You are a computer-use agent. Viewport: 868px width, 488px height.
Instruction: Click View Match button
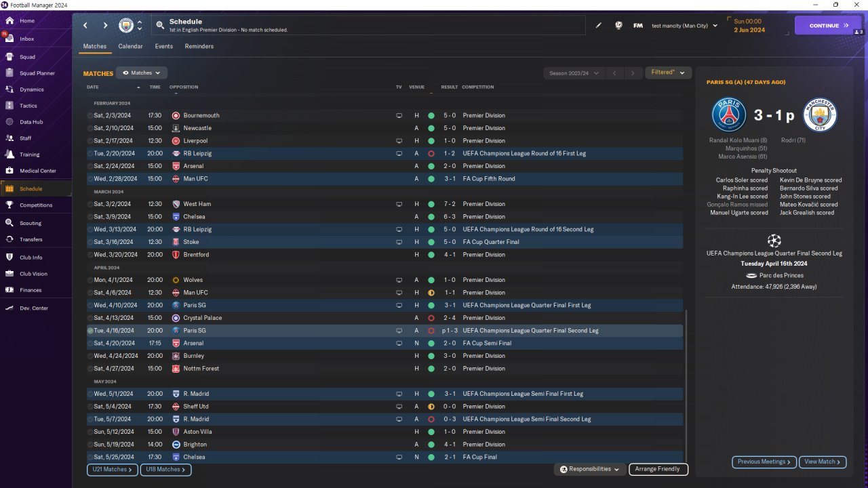coord(823,462)
